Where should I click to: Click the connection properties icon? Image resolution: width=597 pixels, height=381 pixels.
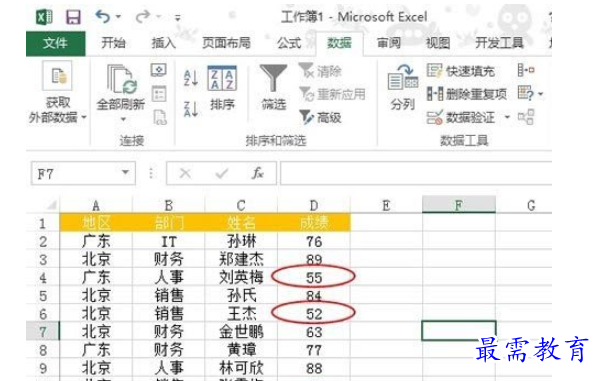click(159, 94)
